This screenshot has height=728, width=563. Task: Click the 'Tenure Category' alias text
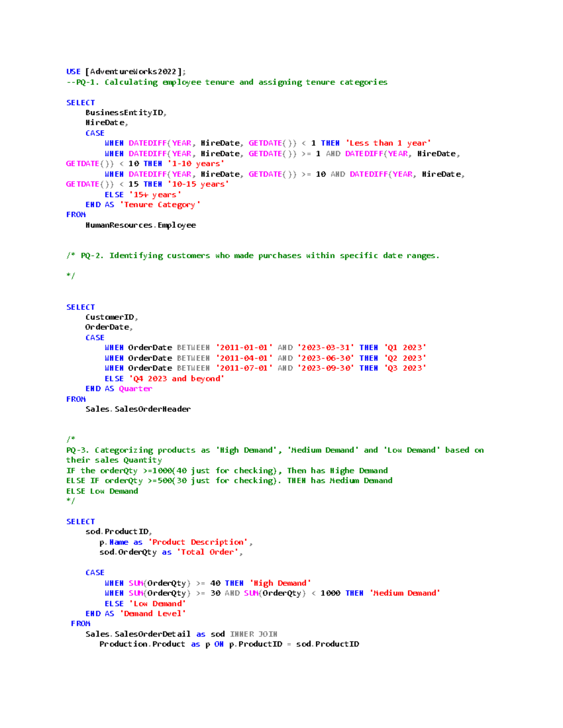159,204
